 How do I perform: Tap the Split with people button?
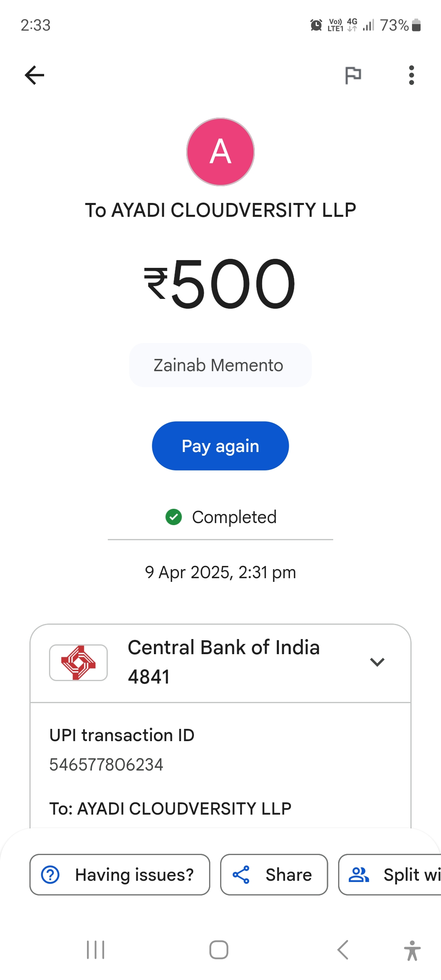click(391, 875)
